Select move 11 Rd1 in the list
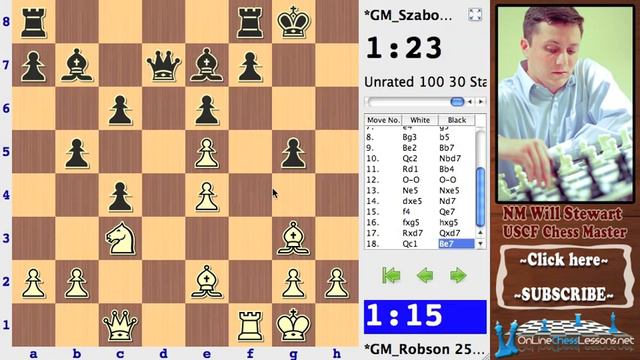The height and width of the screenshot is (360, 640). tap(410, 169)
